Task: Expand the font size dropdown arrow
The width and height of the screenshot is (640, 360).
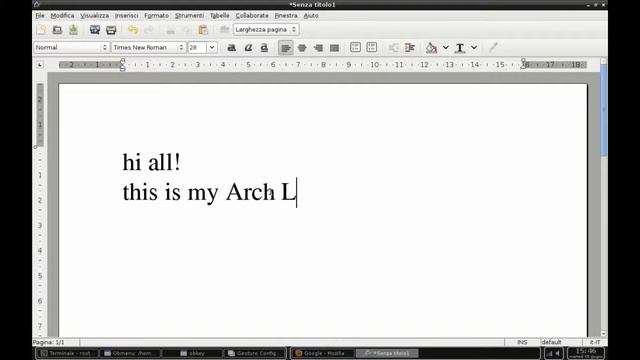Action: click(x=212, y=48)
